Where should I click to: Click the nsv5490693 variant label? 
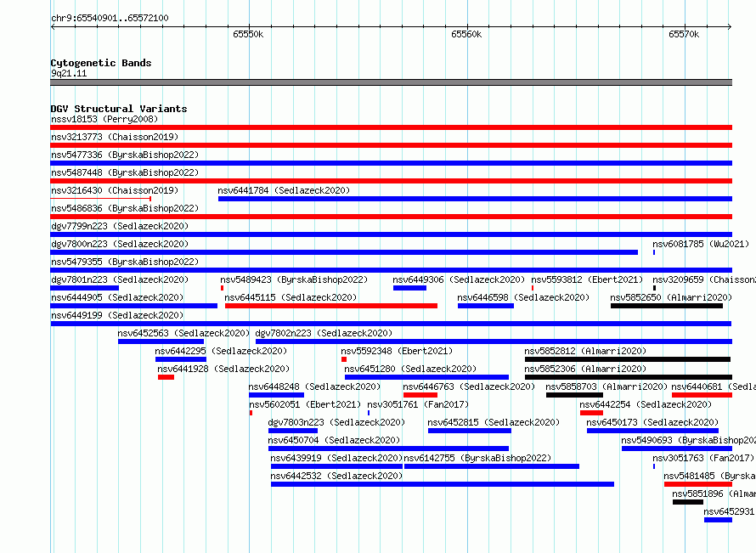[x=689, y=440]
